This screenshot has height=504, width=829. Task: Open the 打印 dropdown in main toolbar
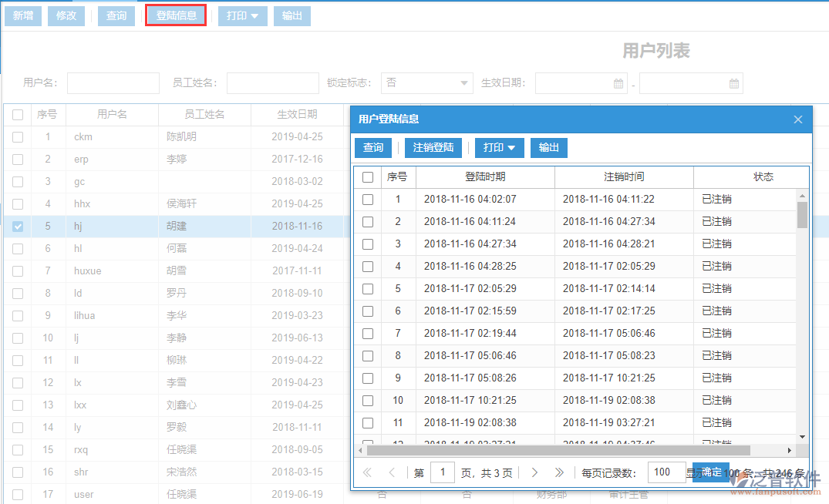(x=242, y=15)
